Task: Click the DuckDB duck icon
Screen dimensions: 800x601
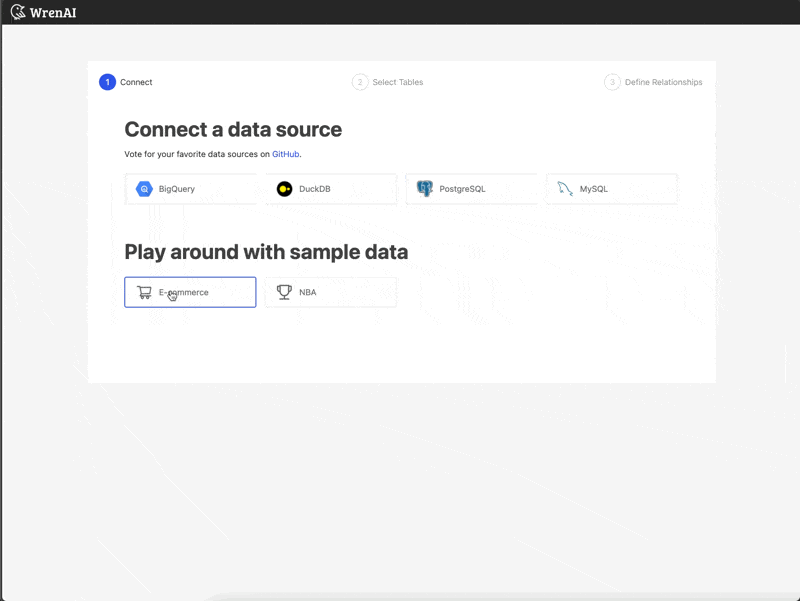Action: point(285,188)
